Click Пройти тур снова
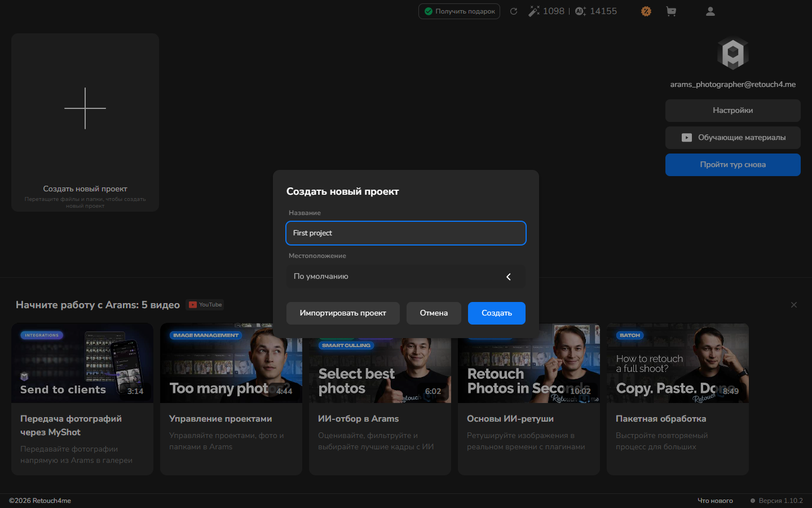Image resolution: width=812 pixels, height=508 pixels. tap(733, 165)
